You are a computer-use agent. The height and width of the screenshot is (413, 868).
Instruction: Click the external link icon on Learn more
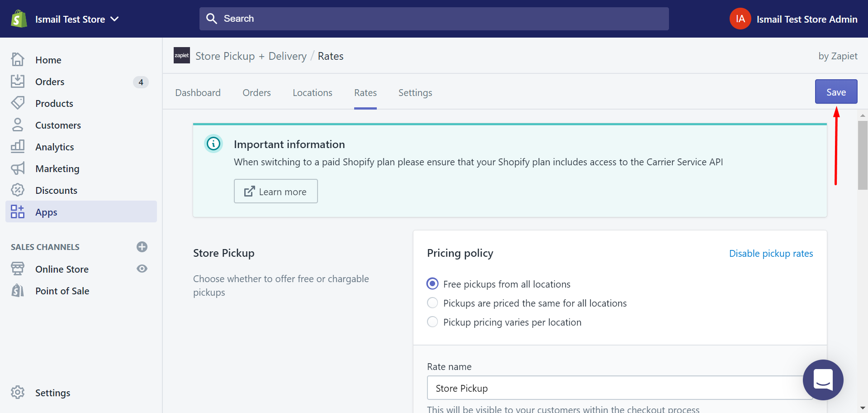pyautogui.click(x=250, y=192)
